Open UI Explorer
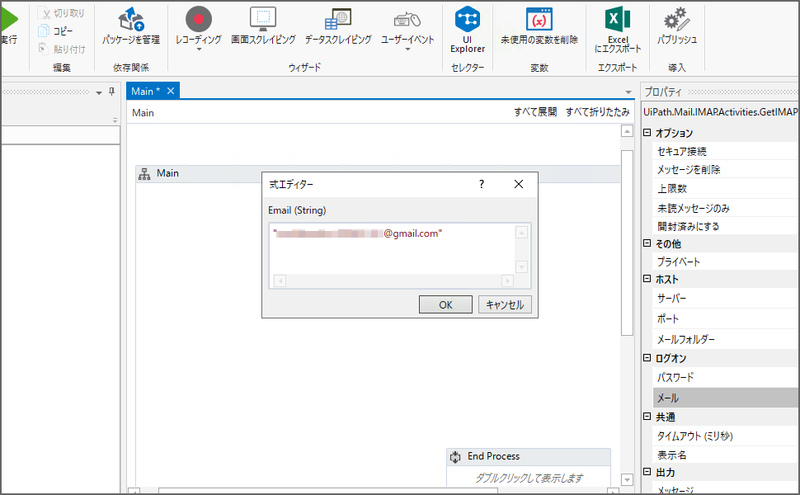The image size is (800, 495). (467, 30)
